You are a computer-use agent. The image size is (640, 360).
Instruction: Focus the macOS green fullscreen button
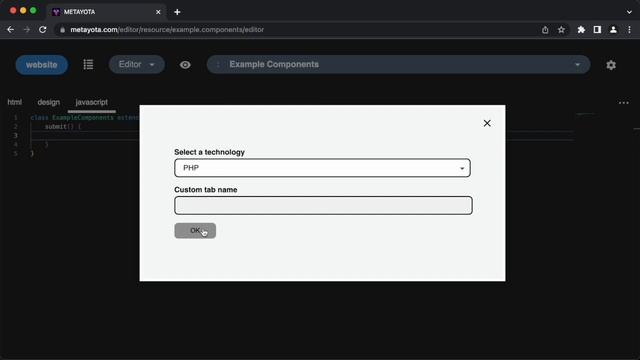pos(33,11)
